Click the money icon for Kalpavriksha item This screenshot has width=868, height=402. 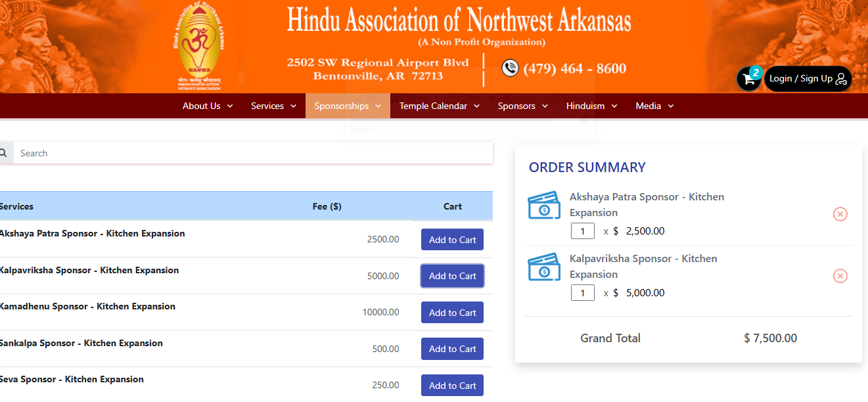544,267
